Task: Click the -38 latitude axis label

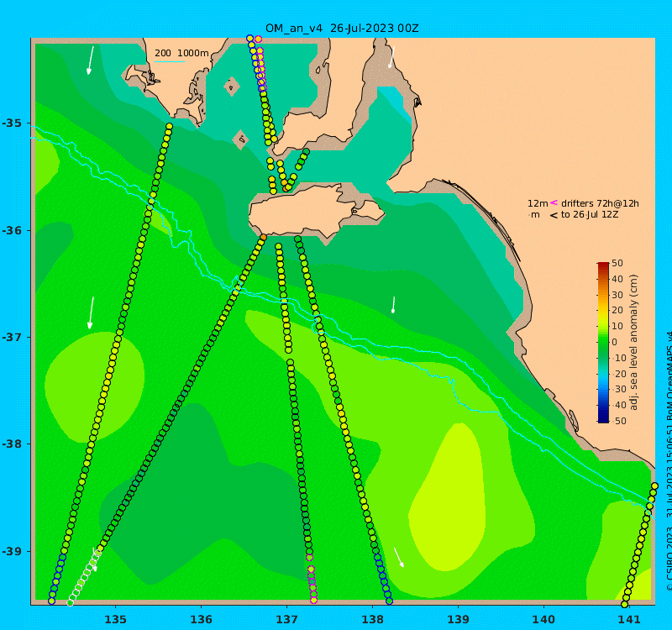Action: (x=12, y=444)
